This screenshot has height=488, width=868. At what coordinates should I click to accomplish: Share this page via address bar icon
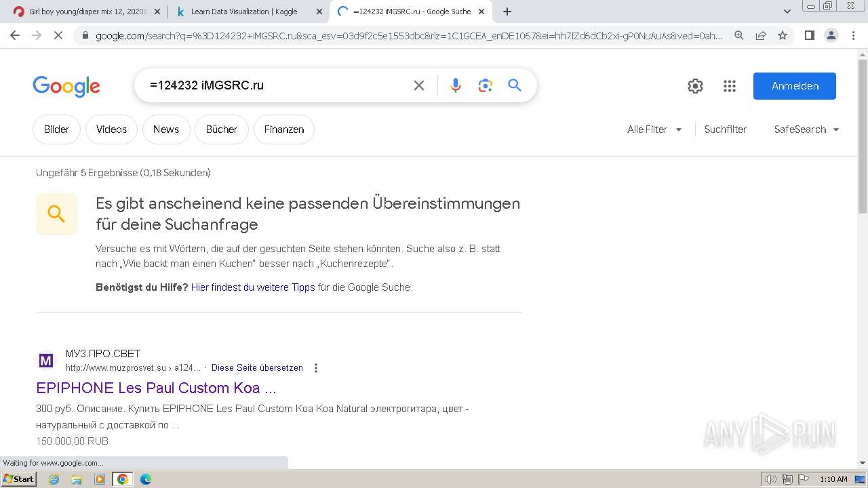(x=761, y=35)
